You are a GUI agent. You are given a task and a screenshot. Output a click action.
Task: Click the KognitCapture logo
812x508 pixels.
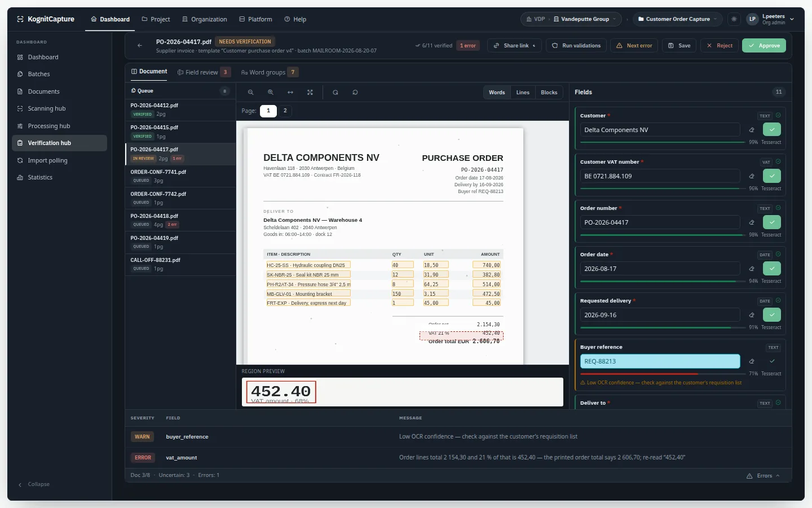pyautogui.click(x=46, y=19)
